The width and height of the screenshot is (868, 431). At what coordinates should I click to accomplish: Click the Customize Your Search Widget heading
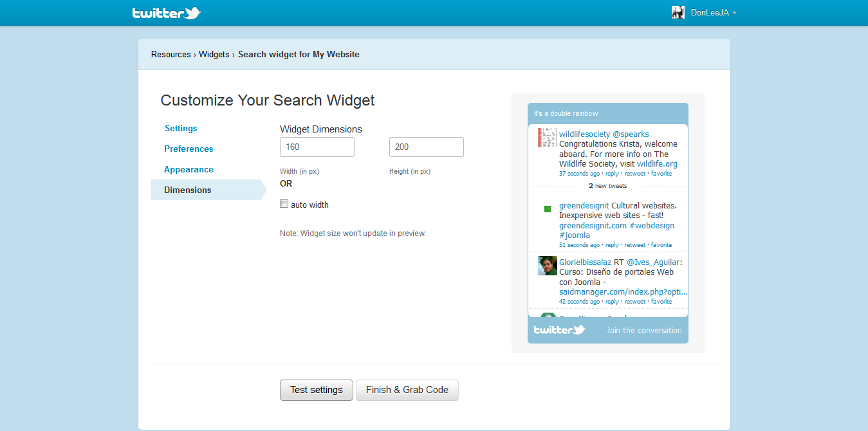point(268,100)
